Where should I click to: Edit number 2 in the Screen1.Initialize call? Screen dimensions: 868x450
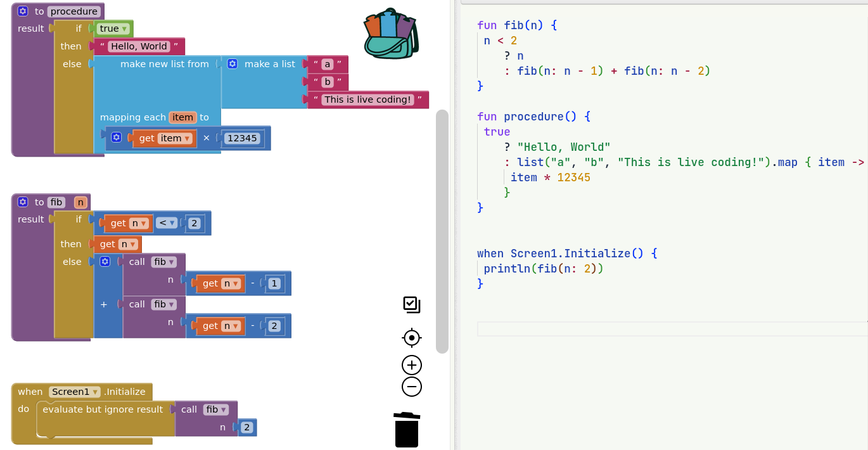[247, 427]
